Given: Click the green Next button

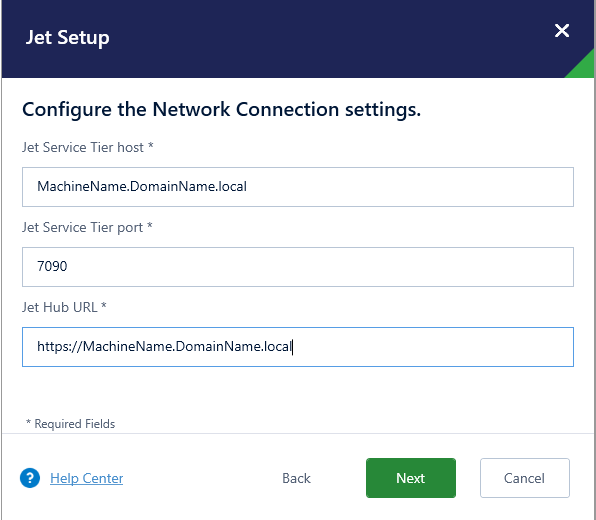Looking at the screenshot, I should coord(411,478).
